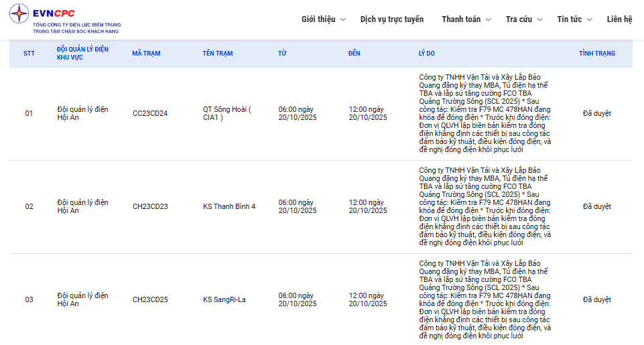This screenshot has width=644, height=345.
Task: Expand the Tin tức dropdown chevron
Action: pyautogui.click(x=590, y=19)
